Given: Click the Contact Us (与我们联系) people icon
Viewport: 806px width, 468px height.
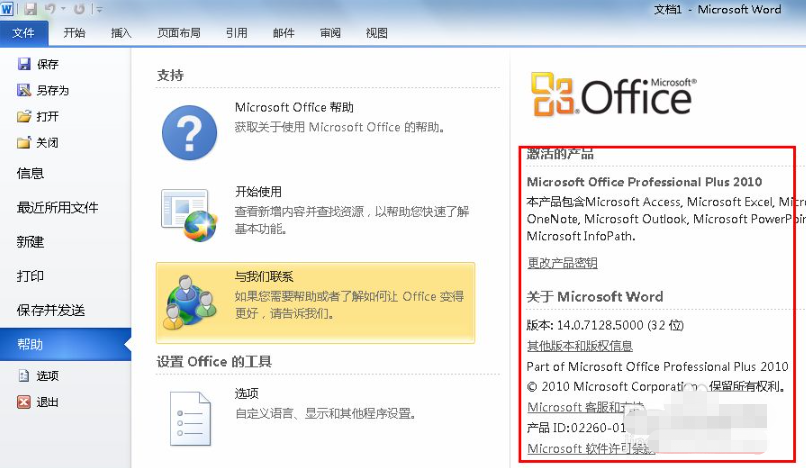Looking at the screenshot, I should coord(189,297).
